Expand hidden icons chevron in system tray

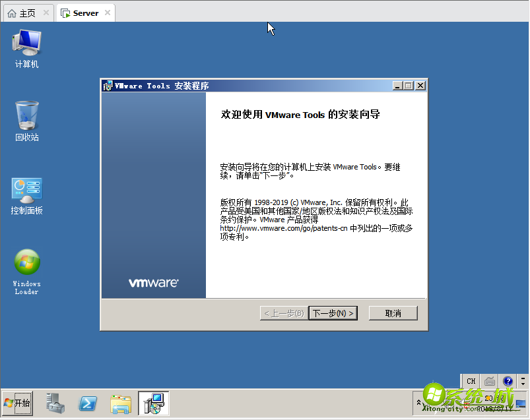point(420,403)
